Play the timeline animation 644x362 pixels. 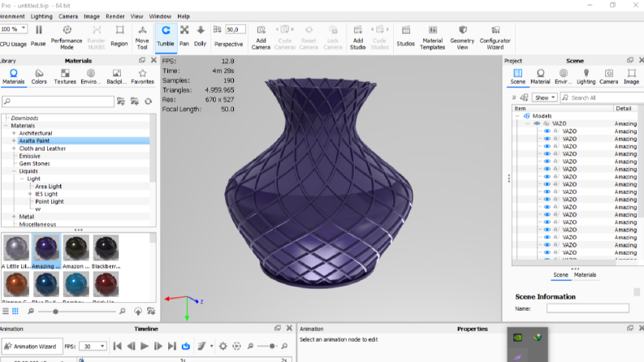click(x=145, y=346)
